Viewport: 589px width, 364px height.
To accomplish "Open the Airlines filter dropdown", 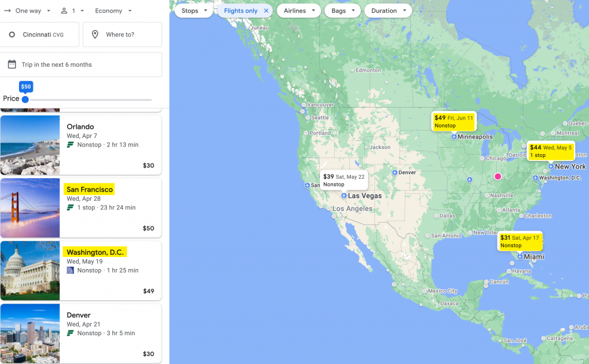I will pos(299,11).
